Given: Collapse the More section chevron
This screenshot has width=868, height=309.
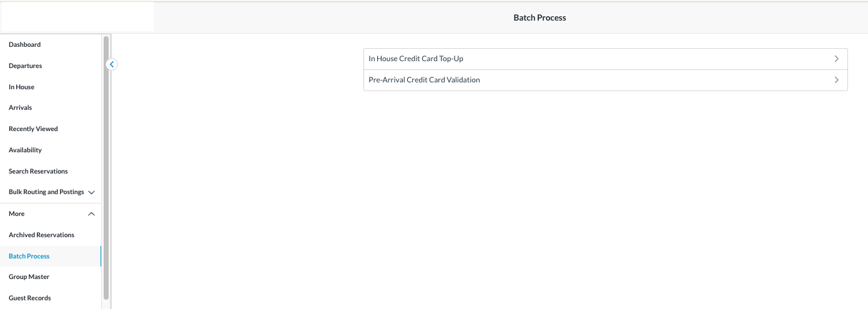Looking at the screenshot, I should click(92, 214).
